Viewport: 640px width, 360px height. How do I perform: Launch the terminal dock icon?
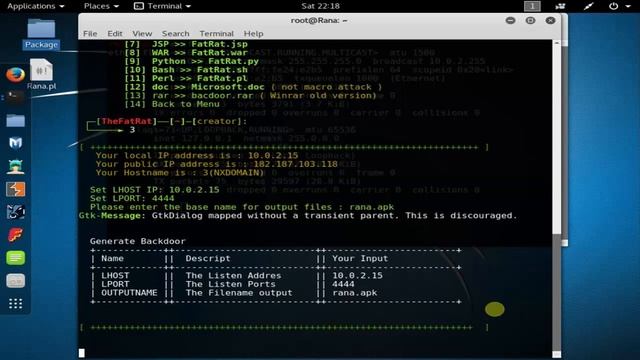[x=16, y=97]
